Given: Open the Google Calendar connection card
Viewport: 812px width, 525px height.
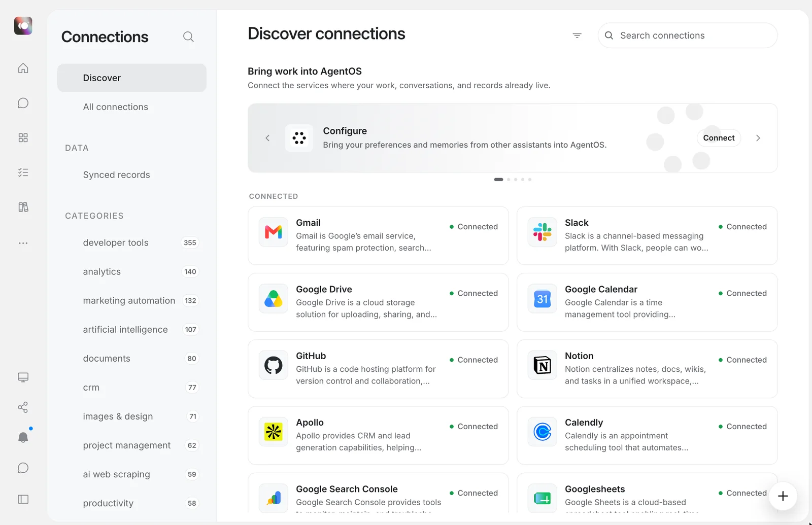Looking at the screenshot, I should coord(647,302).
